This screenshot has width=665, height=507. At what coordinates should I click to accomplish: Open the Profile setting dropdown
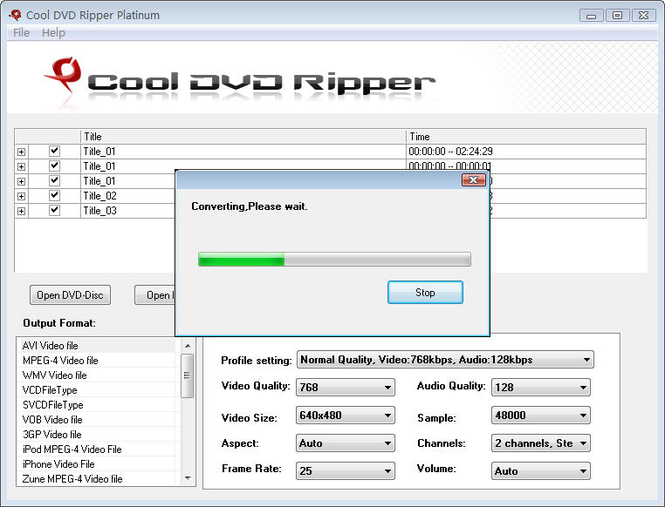point(445,360)
